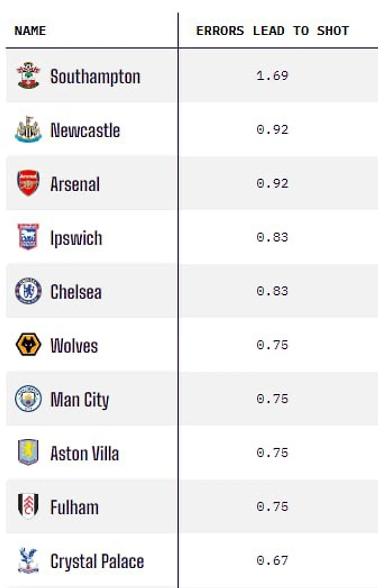The width and height of the screenshot is (378, 588).
Task: Sort by the NAME column header
Action: click(x=30, y=31)
